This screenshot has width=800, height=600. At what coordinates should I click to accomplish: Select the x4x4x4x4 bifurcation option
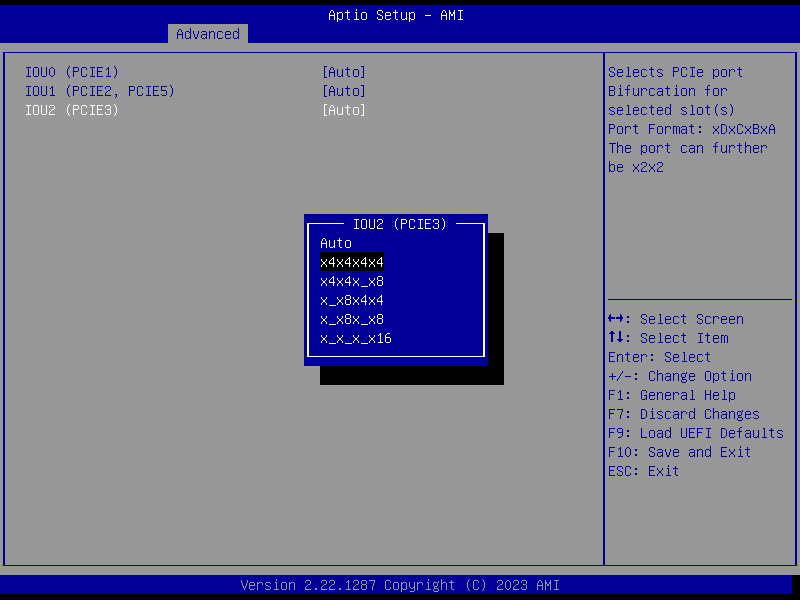click(352, 262)
